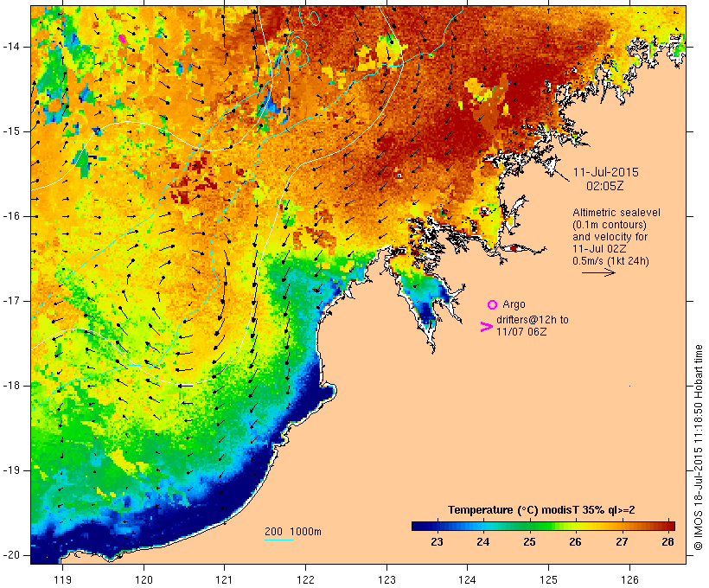Click the colorbar tick label '24'
The image size is (709, 588).
(x=483, y=542)
